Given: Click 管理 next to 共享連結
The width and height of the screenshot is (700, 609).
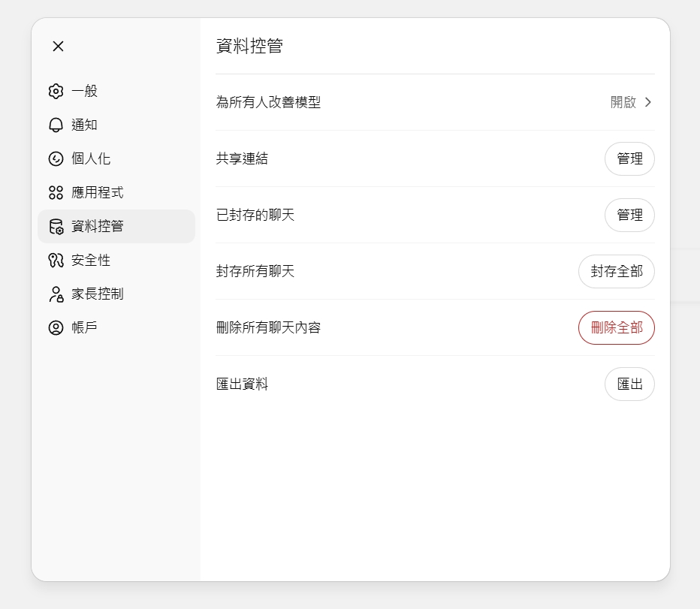Looking at the screenshot, I should (629, 158).
